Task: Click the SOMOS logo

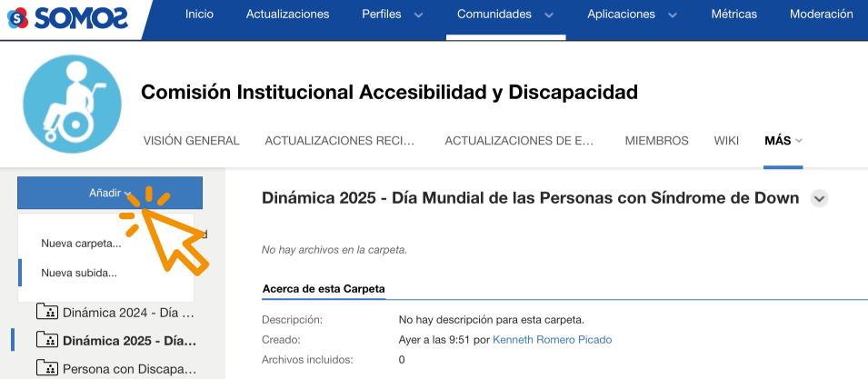Action: (67, 17)
